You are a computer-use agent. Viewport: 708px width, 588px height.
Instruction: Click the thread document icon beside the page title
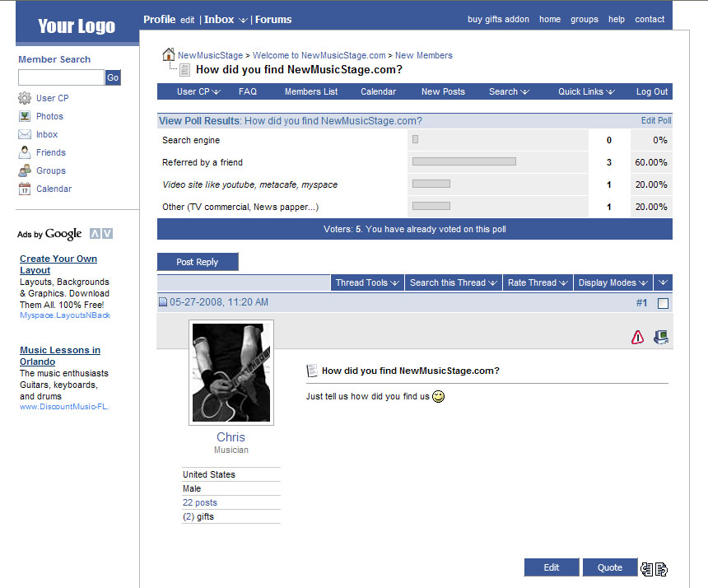coord(184,69)
